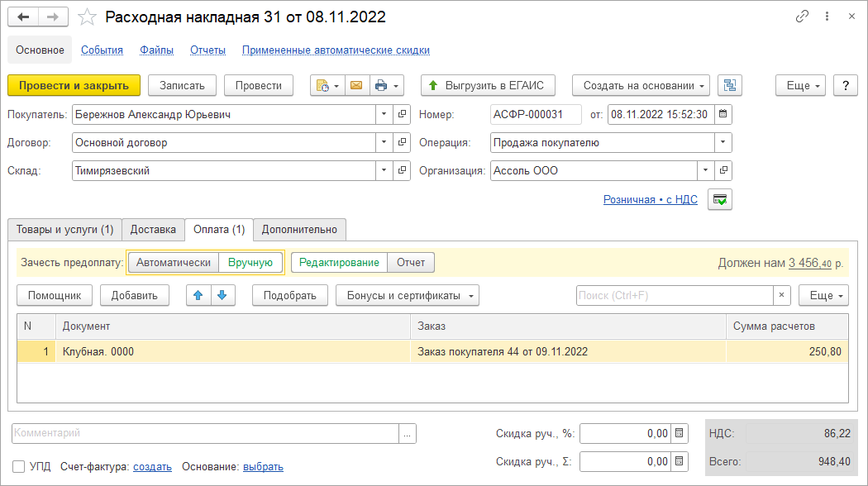Follow the Розничная • с НДС link
This screenshot has height=486, width=868.
point(651,199)
